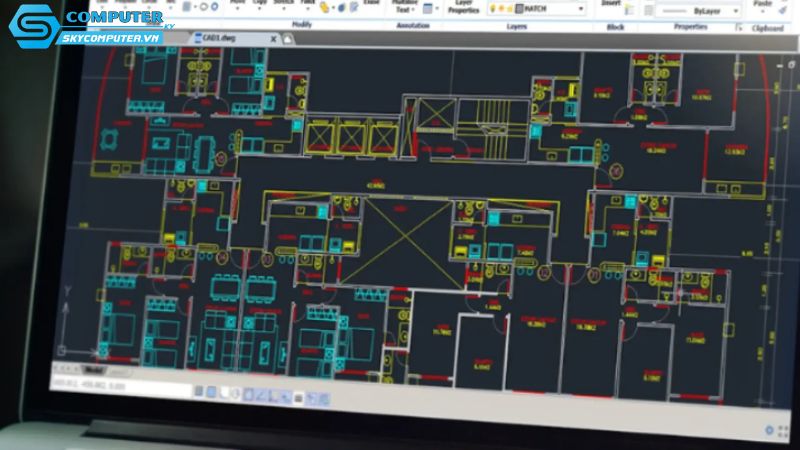This screenshot has height=450, width=800.
Task: Select the staircase lines in the core
Action: coord(492,128)
